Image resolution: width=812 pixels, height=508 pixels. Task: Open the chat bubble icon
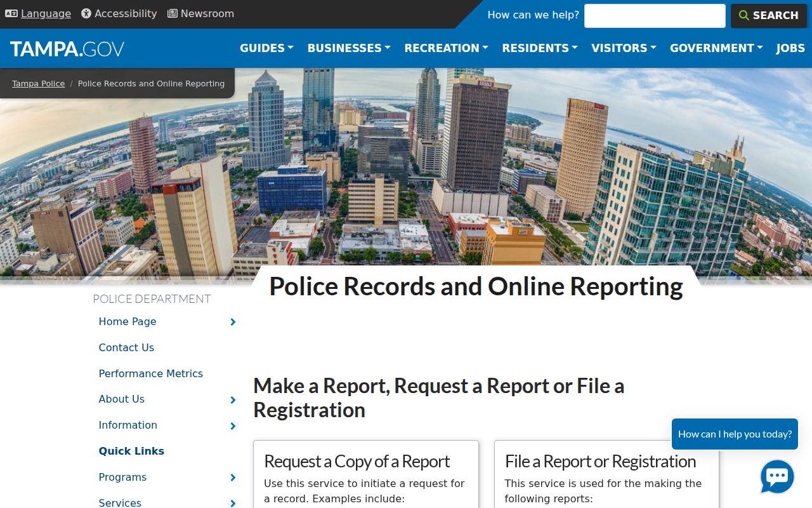(777, 476)
